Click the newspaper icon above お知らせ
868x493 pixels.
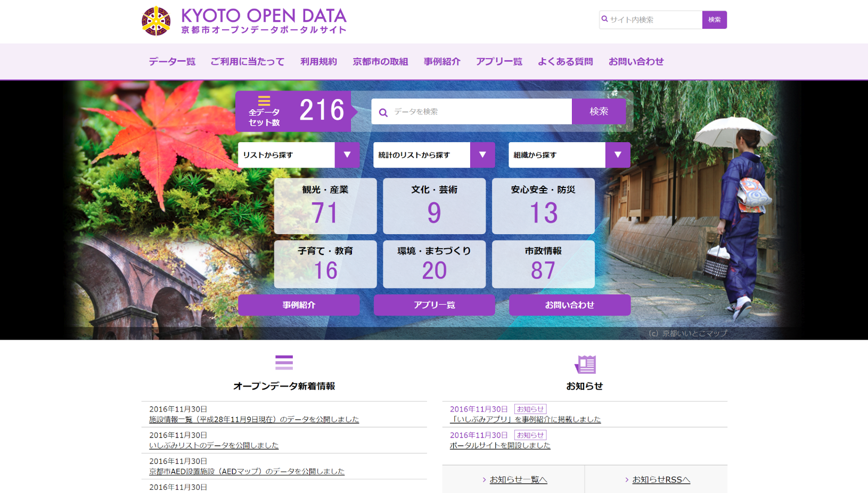pyautogui.click(x=586, y=364)
